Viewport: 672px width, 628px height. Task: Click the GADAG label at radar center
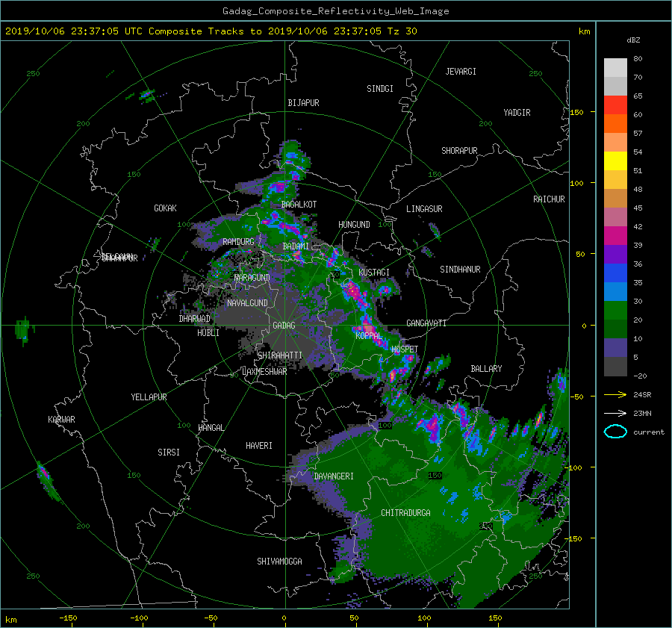coord(284,326)
